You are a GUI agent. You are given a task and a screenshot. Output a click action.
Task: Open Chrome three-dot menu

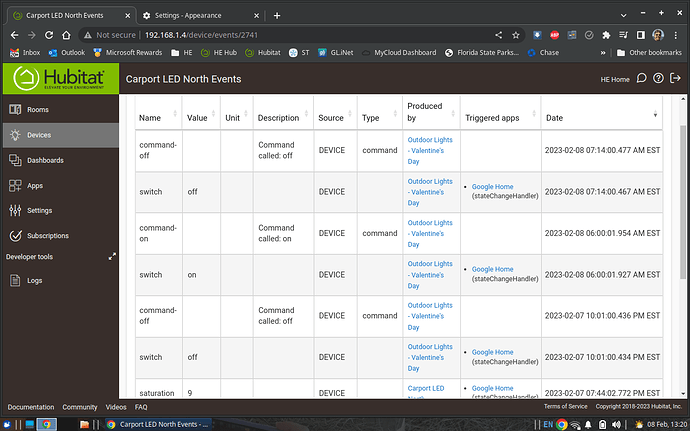point(675,35)
